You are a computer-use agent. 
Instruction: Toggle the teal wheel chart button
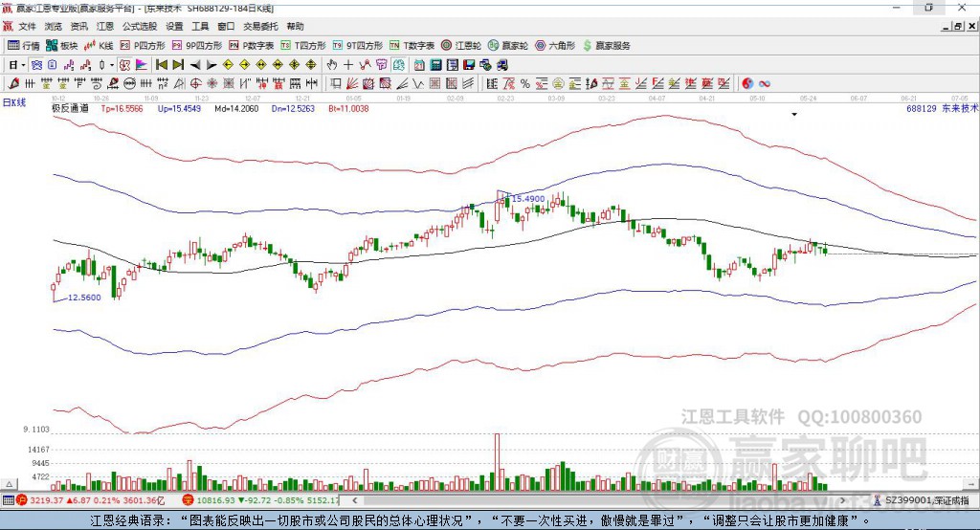click(399, 65)
